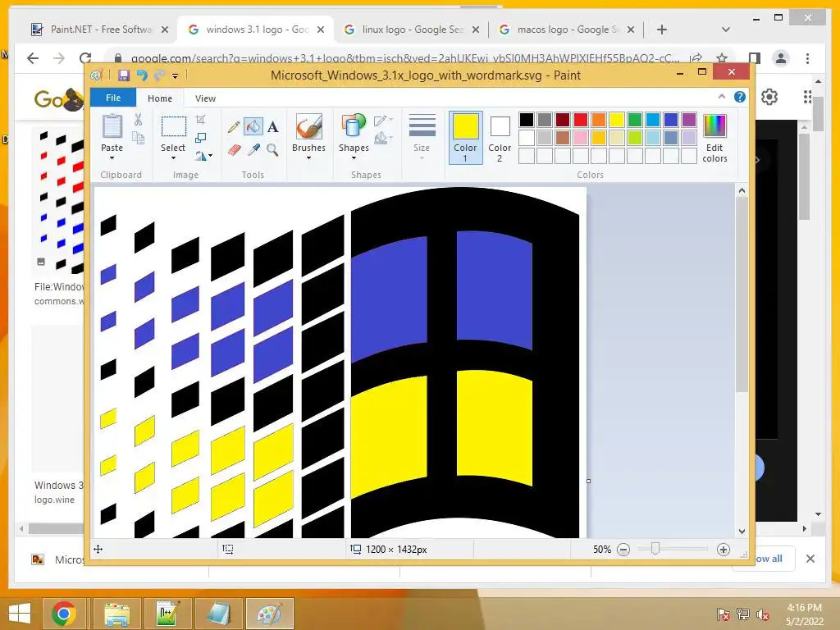This screenshot has width=840, height=630.
Task: Collapse the Paint ribbon with chevron
Action: click(722, 97)
